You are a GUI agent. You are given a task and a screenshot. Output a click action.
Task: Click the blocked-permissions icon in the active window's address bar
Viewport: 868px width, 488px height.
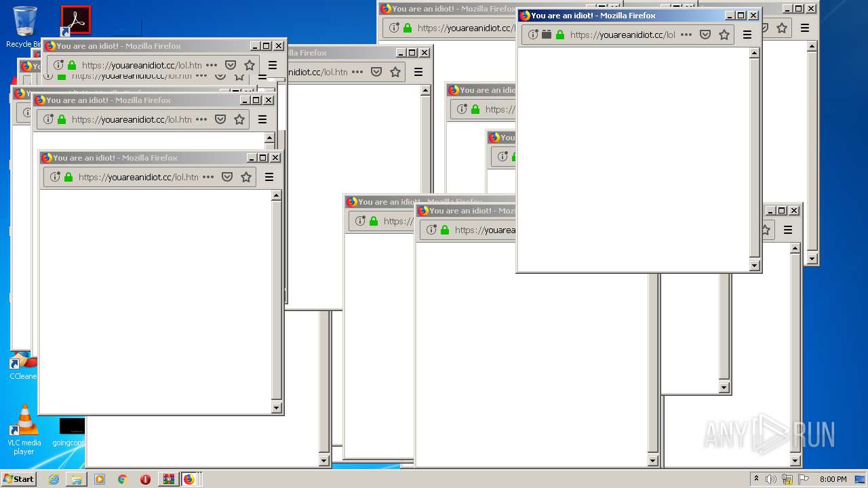tap(547, 35)
